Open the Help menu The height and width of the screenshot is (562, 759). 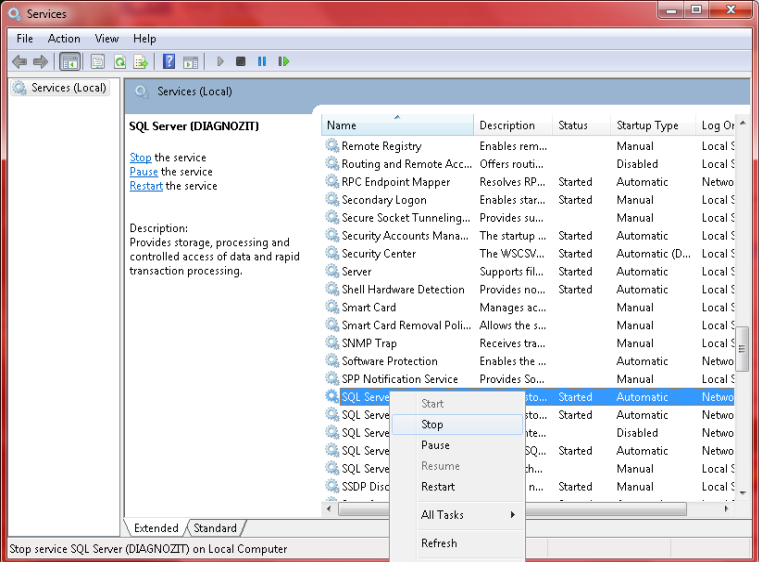144,38
